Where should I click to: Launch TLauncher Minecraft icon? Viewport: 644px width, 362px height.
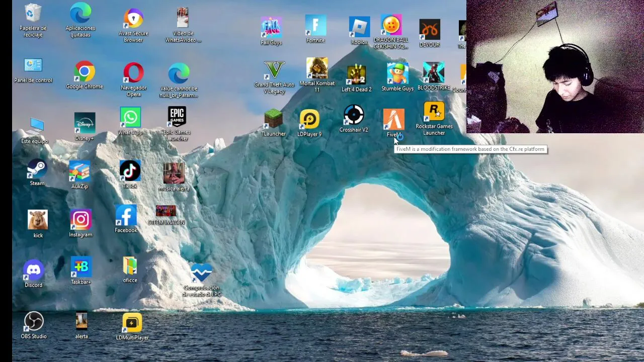point(273,123)
